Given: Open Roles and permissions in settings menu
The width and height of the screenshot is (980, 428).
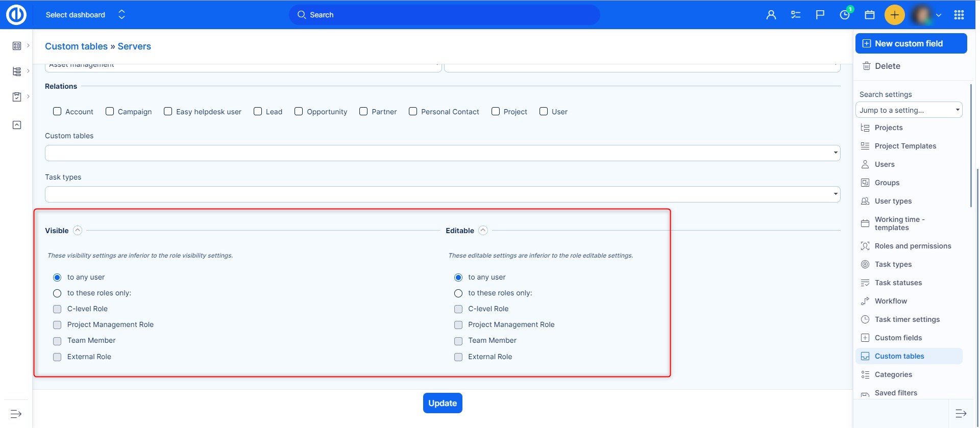Looking at the screenshot, I should tap(913, 246).
